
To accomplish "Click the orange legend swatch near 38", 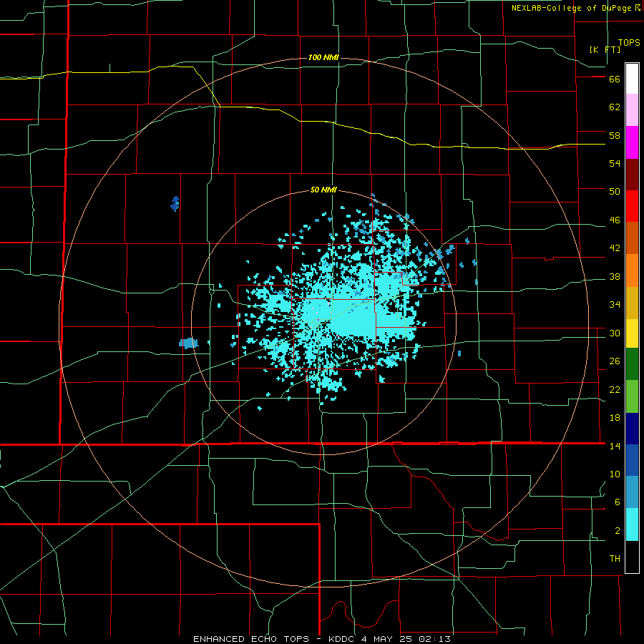I will pos(632,270).
